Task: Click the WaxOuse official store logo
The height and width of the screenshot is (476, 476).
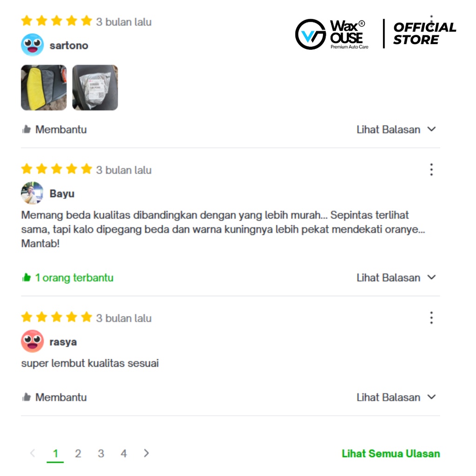Action: point(376,33)
